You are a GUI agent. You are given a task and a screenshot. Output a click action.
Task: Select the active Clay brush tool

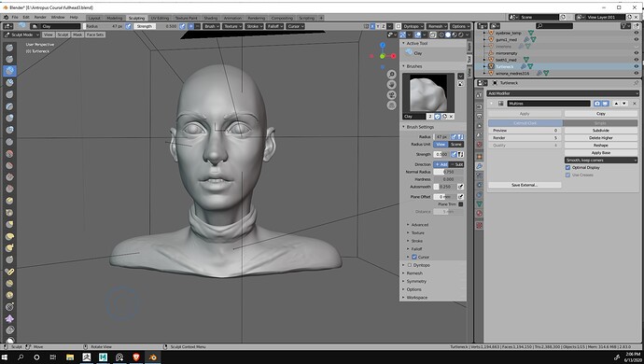click(x=9, y=71)
